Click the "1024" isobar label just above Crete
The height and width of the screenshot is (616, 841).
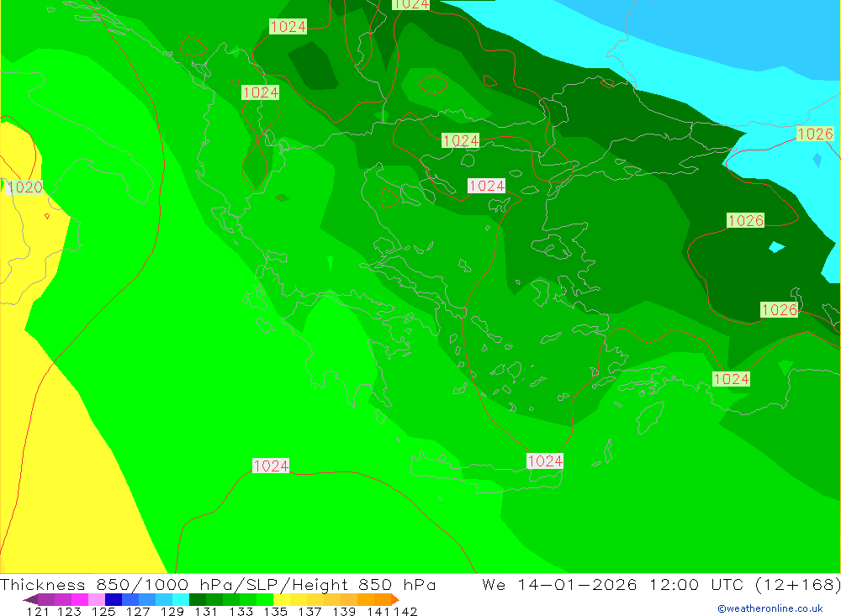545,461
